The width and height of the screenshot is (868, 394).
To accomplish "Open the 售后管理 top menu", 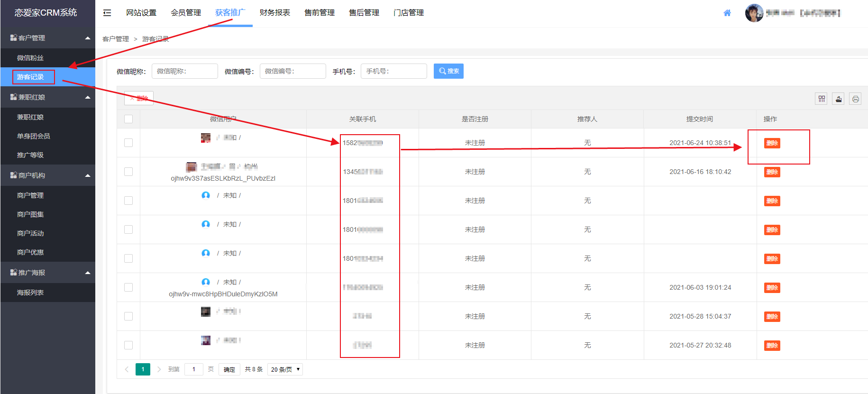I will (364, 13).
